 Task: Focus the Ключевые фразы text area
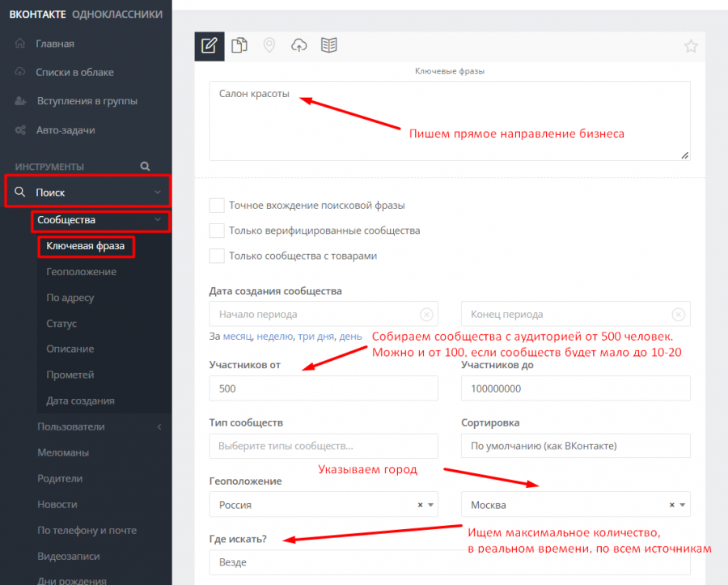[450, 121]
